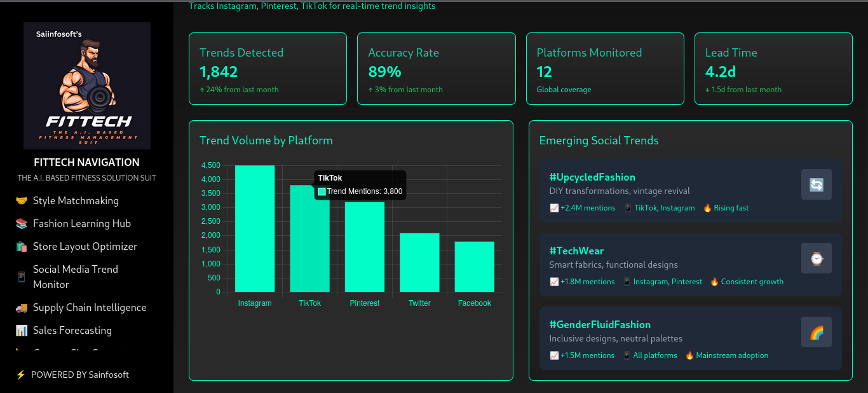Select the #TechWear trend title
The width and height of the screenshot is (868, 393).
click(x=576, y=251)
